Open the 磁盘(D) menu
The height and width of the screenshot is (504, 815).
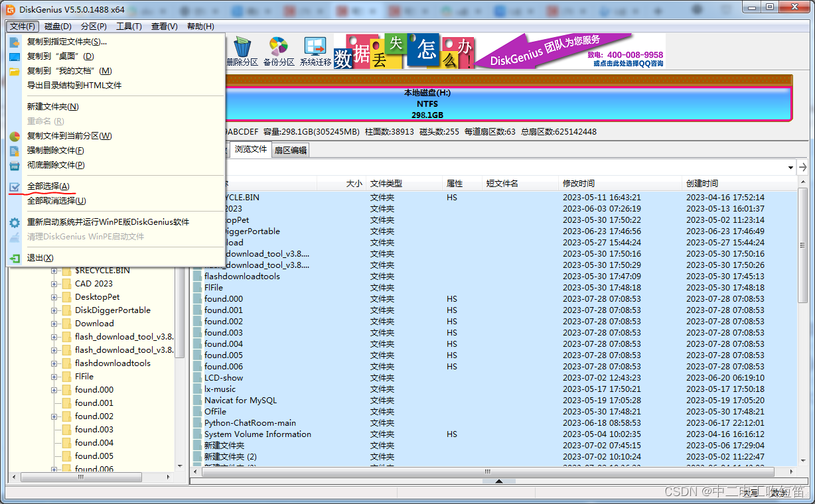[x=58, y=27]
